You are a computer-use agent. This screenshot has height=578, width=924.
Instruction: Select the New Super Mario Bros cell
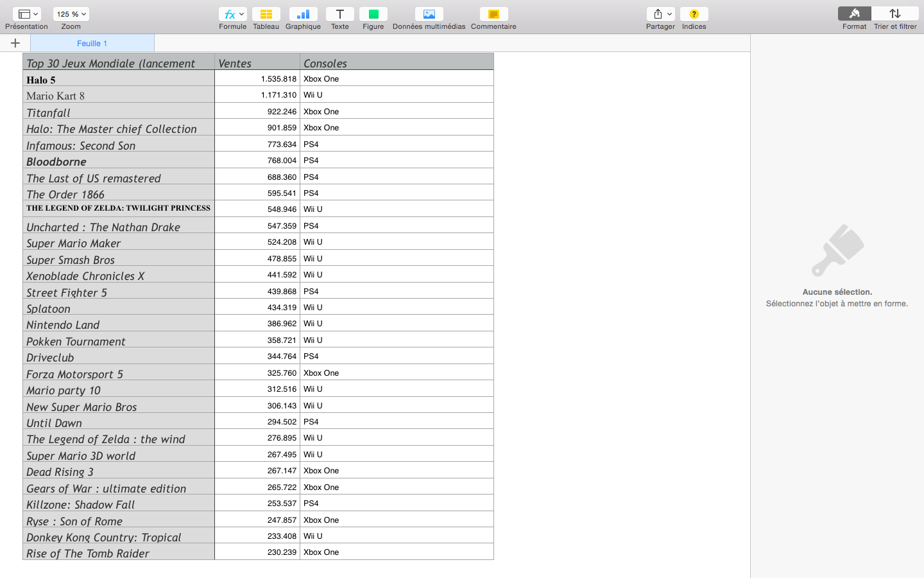tap(119, 405)
